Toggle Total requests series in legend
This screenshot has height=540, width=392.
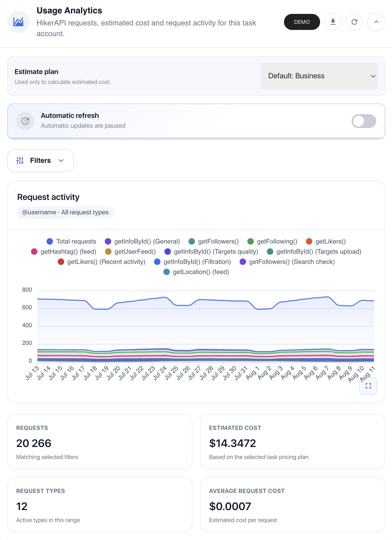point(71,241)
